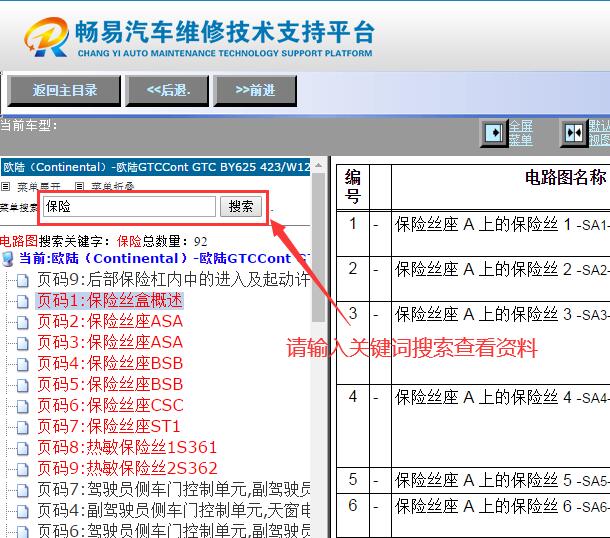Open 页码8:热敏保险丝1S361

coord(127,447)
